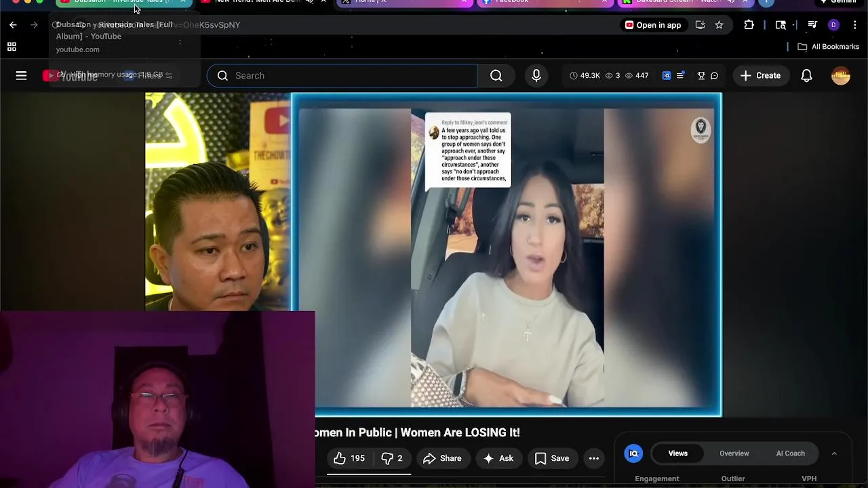Dislike the video showing 2 dislikes
The image size is (868, 488).
coord(391,458)
